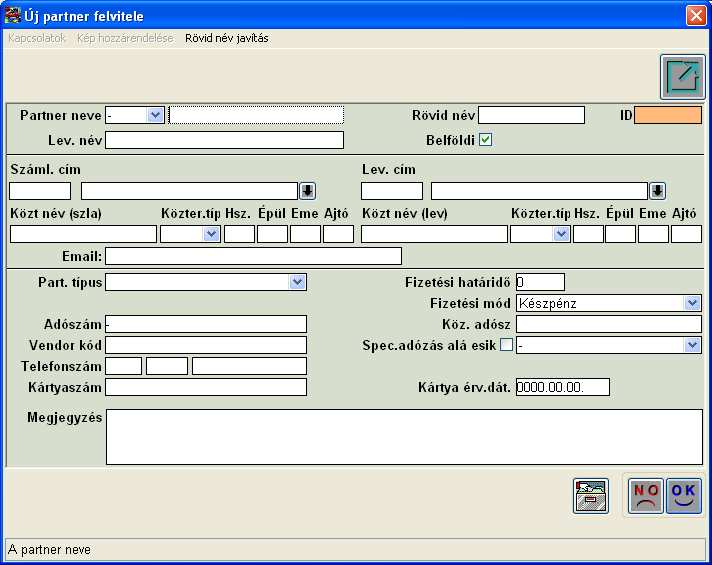Click the status bar text 'A partner neve'
Viewport: 712px width, 565px height.
point(49,550)
